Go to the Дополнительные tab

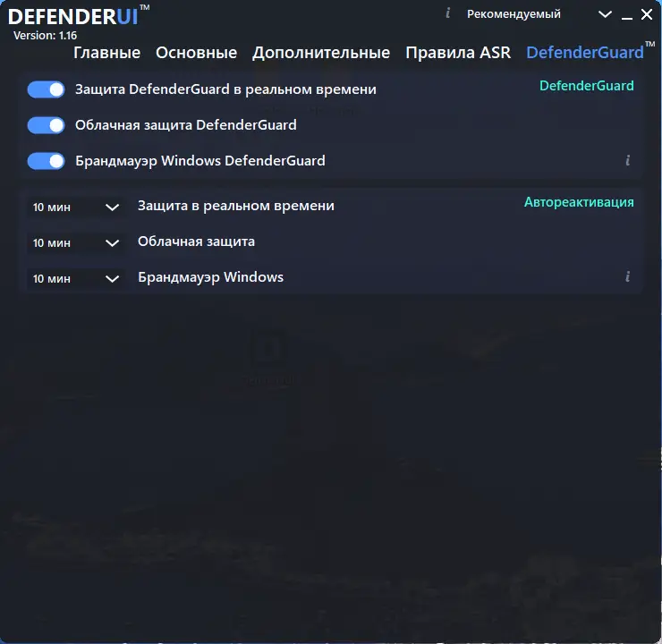point(321,53)
